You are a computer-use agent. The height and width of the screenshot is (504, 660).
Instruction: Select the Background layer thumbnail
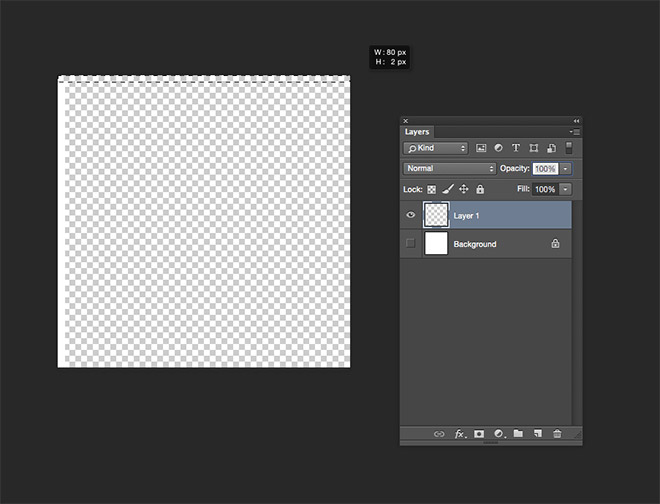436,244
